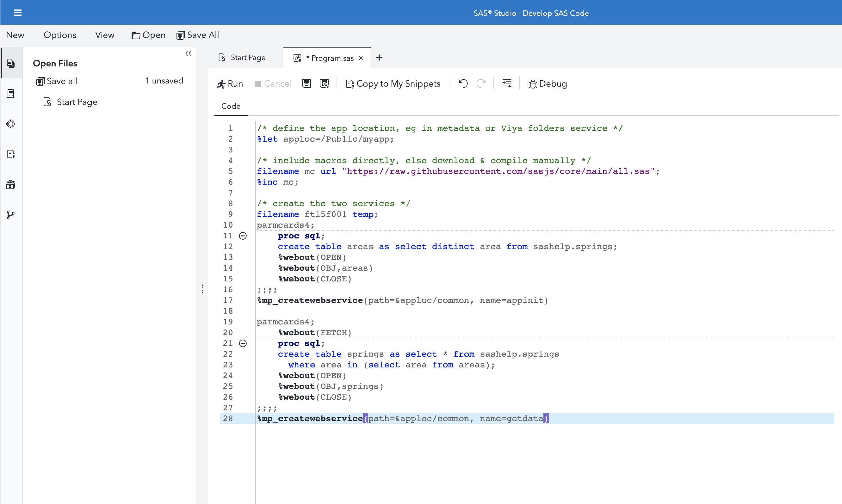Click line number 28 in the gutter
This screenshot has width=842, height=504.
pos(228,418)
